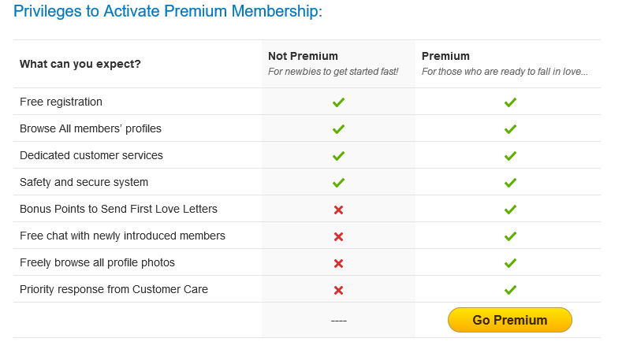Image resolution: width=622 pixels, height=364 pixels.
Task: Click the 'Free chat with newly introduced members' label
Action: (x=122, y=236)
